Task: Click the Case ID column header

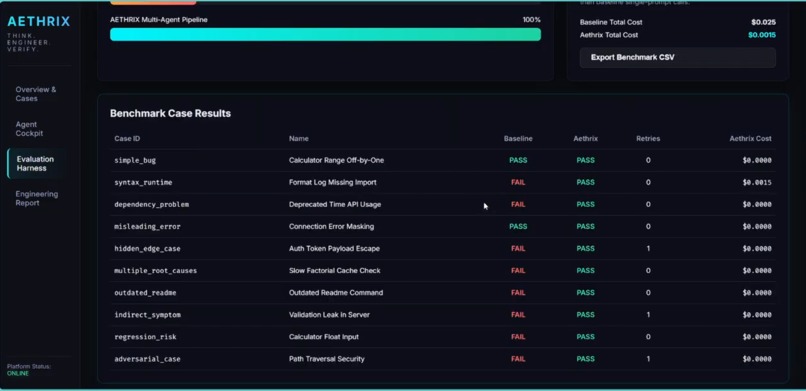Action: [127, 139]
